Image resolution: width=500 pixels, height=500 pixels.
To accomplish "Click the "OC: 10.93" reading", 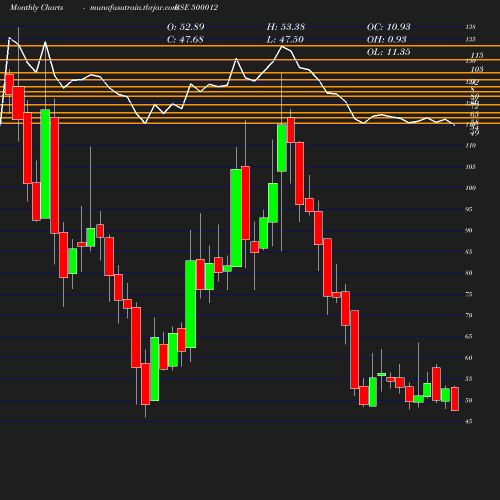I will [x=389, y=27].
